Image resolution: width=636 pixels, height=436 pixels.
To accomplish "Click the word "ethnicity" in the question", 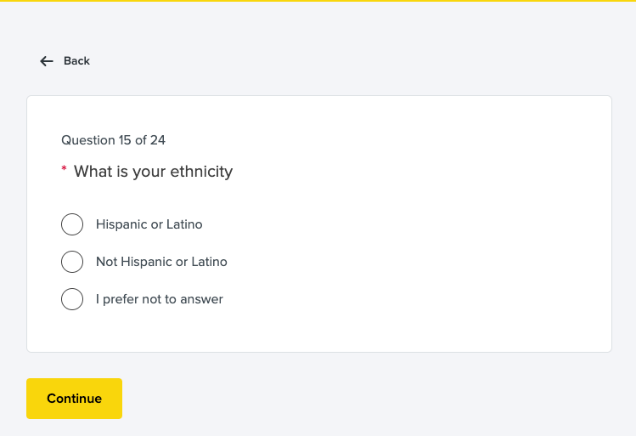I will [201, 172].
